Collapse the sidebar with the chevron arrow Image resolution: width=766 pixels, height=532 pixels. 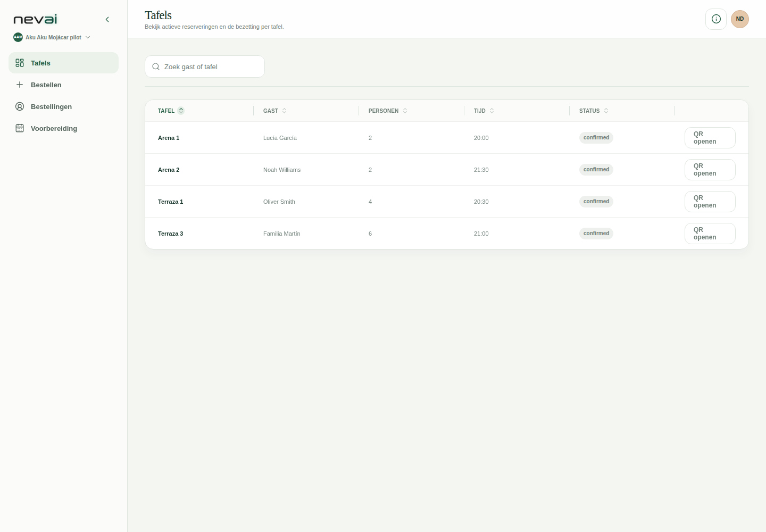[x=107, y=20]
